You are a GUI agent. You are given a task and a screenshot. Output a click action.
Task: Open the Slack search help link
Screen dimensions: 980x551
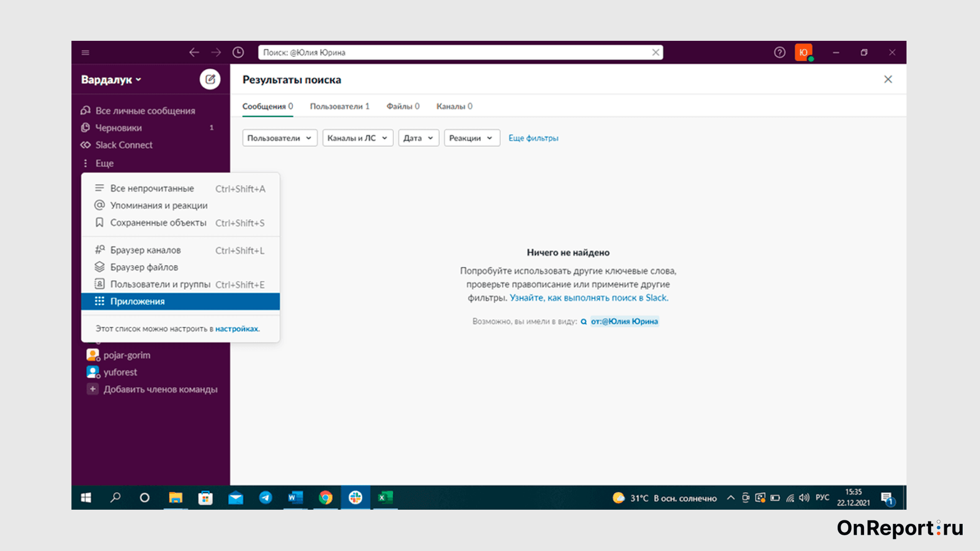point(589,298)
